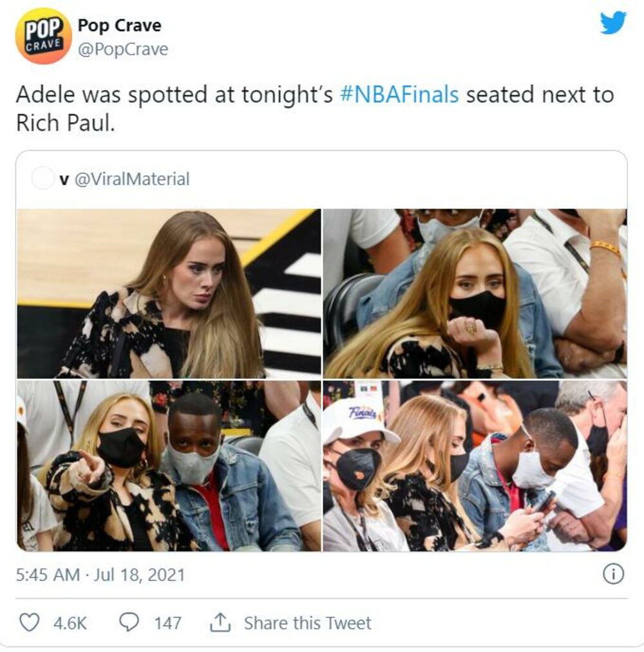Open the top-left courtside photo
Screen dimensions: 644x652
click(x=169, y=293)
